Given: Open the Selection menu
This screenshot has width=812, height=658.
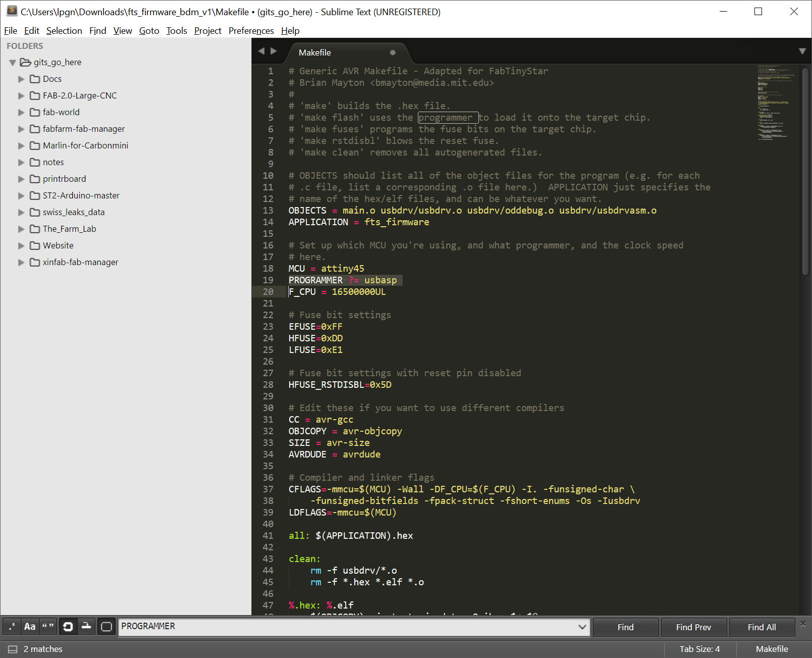Looking at the screenshot, I should (64, 31).
